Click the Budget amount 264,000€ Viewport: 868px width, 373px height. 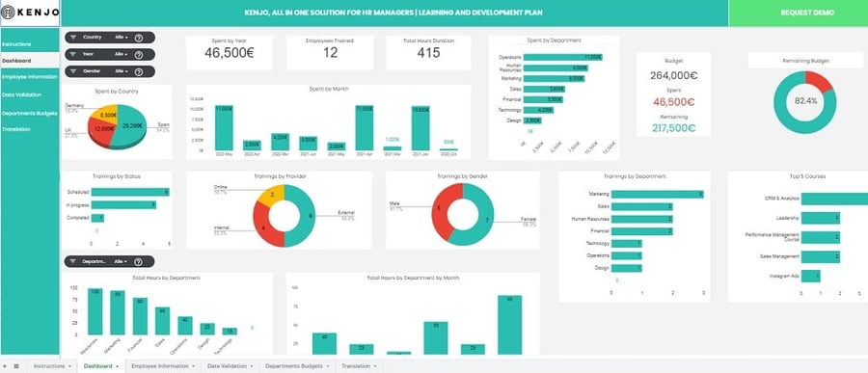pyautogui.click(x=674, y=76)
